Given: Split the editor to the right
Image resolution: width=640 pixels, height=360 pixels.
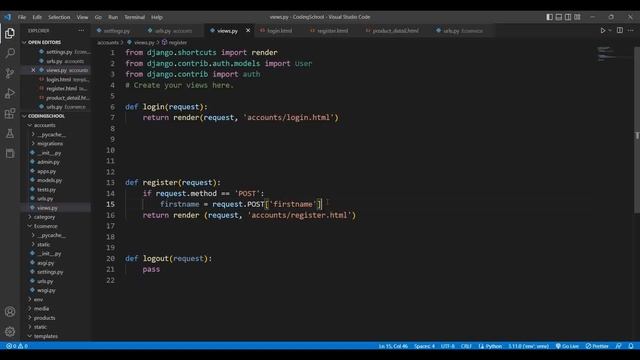Looking at the screenshot, I should click(620, 31).
